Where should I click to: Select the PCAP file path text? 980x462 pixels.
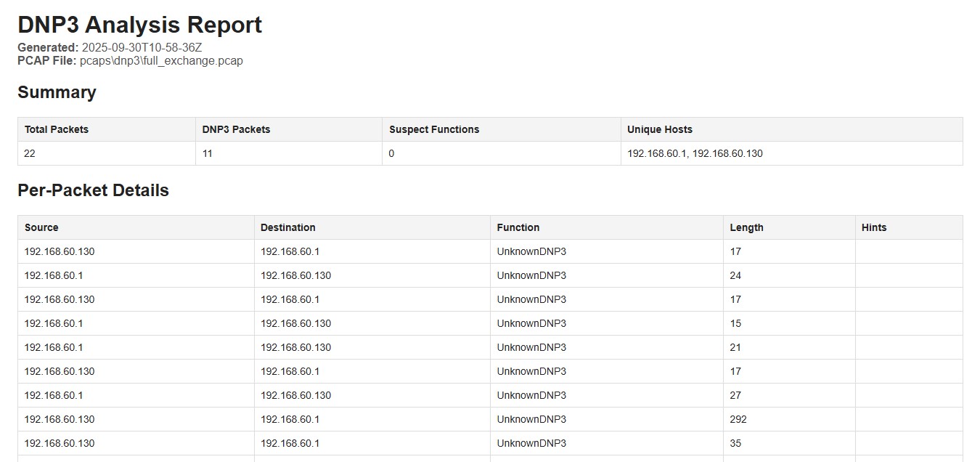point(161,61)
